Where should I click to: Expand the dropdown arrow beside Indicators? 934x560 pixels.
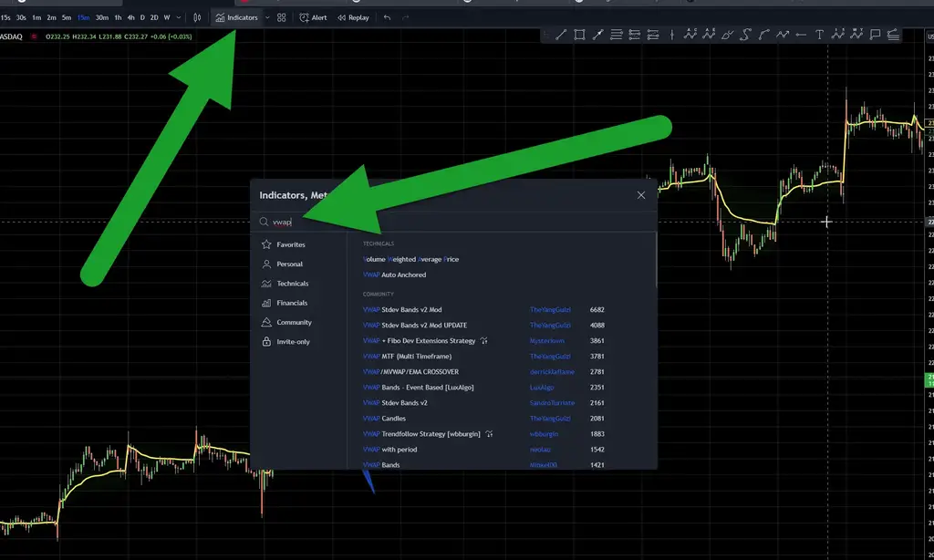267,17
